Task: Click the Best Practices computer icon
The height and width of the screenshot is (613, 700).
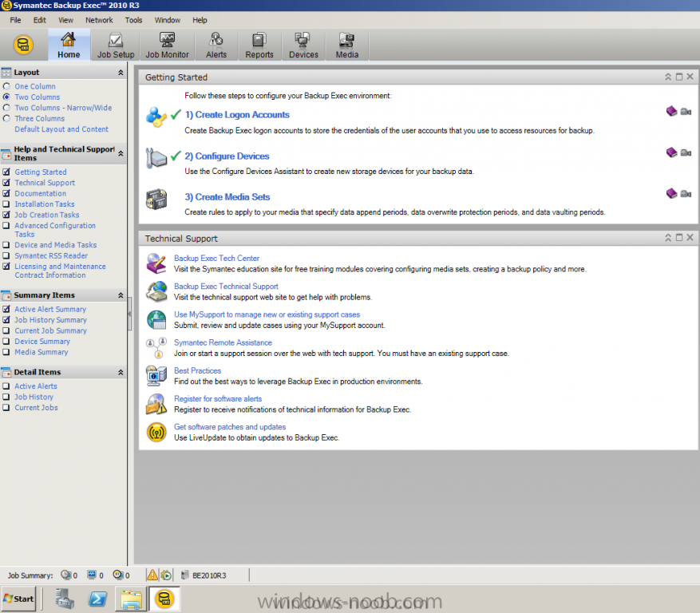Action: pyautogui.click(x=156, y=376)
